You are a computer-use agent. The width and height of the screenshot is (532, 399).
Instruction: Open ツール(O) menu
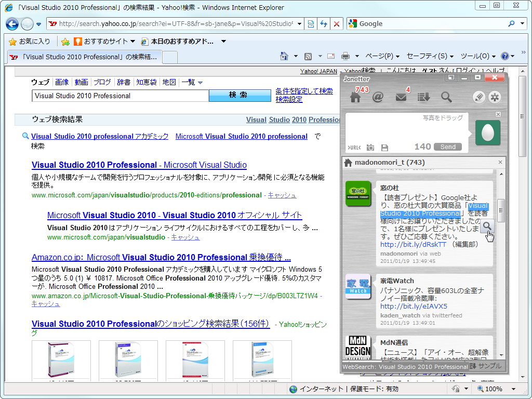478,56
